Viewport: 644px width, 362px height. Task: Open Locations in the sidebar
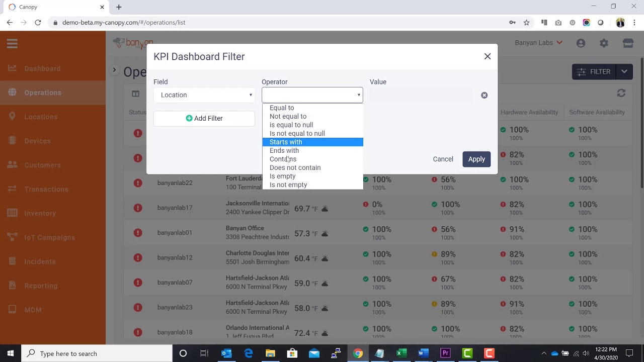[41, 117]
